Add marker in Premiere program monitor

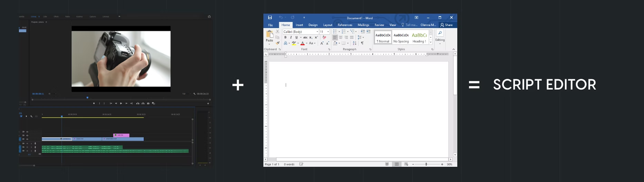(x=94, y=103)
